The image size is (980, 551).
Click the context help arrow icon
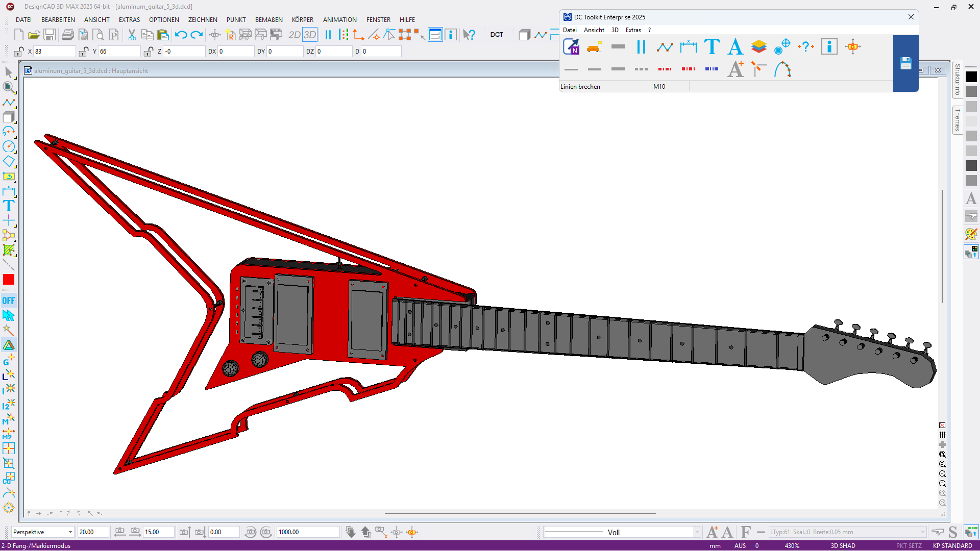469,35
